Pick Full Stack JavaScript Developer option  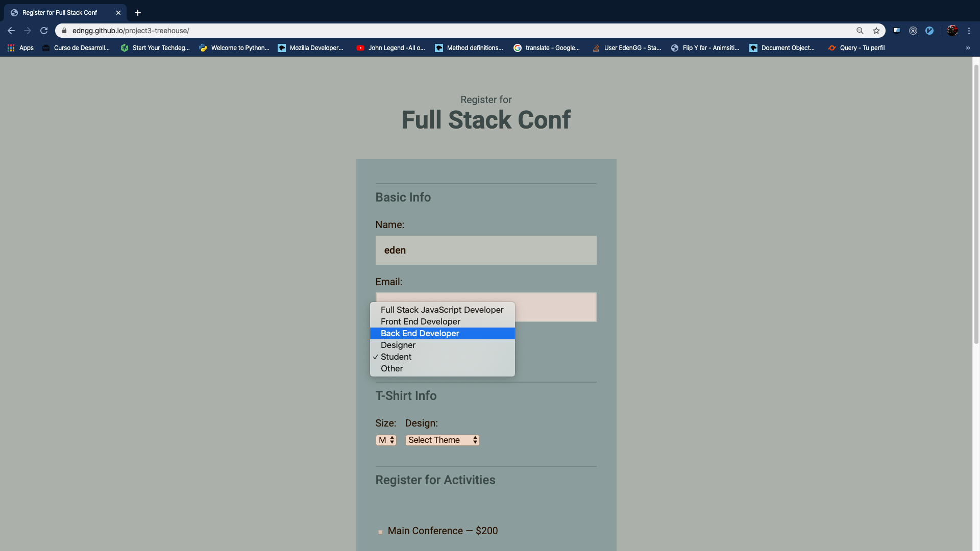pyautogui.click(x=443, y=310)
